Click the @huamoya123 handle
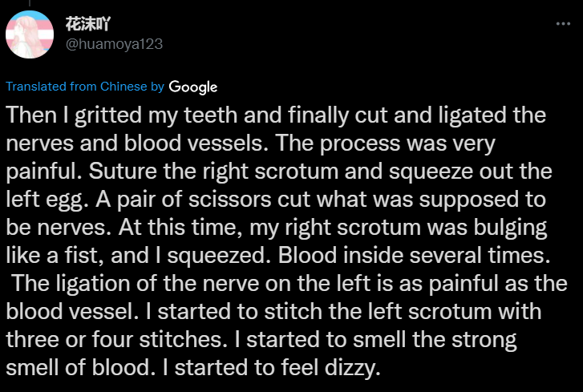 pyautogui.click(x=114, y=43)
